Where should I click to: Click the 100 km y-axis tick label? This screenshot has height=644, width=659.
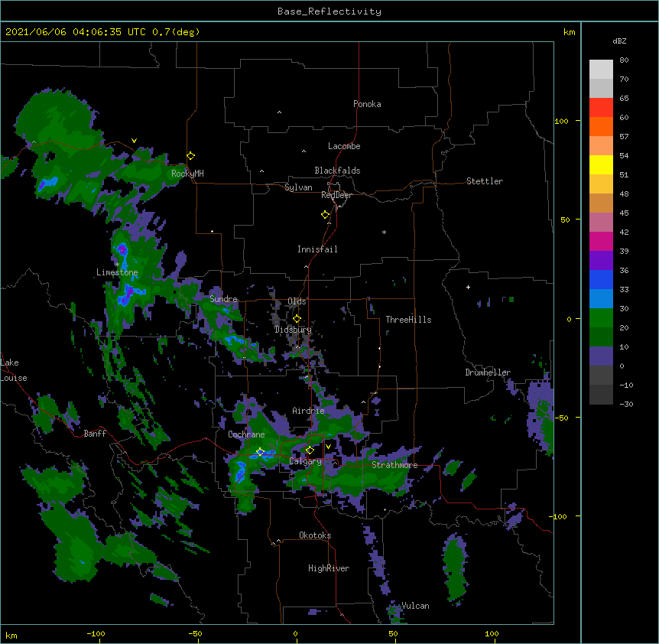point(561,121)
